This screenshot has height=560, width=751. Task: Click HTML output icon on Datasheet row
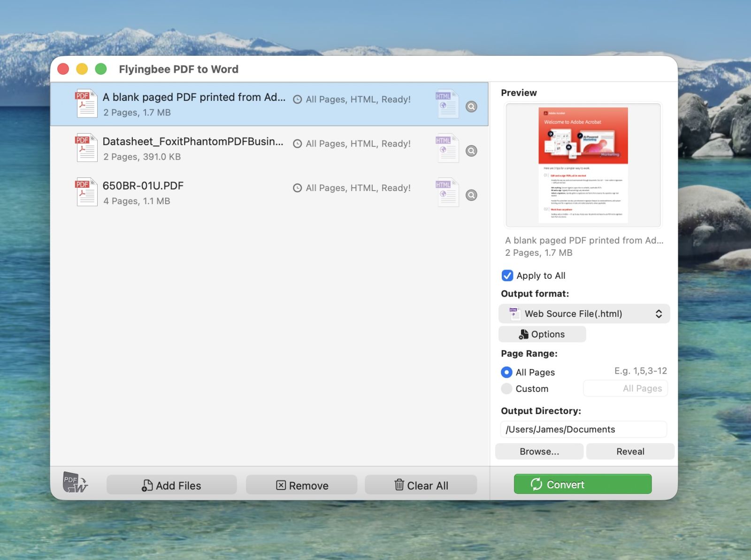click(x=447, y=149)
